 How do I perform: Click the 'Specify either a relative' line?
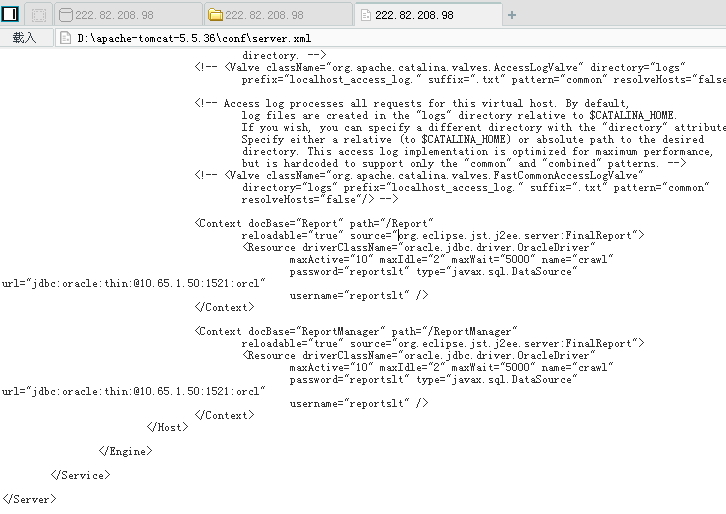(473, 139)
